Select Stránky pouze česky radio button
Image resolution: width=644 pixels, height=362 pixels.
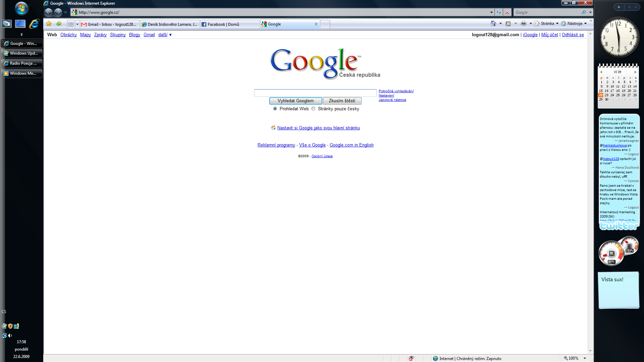point(313,109)
